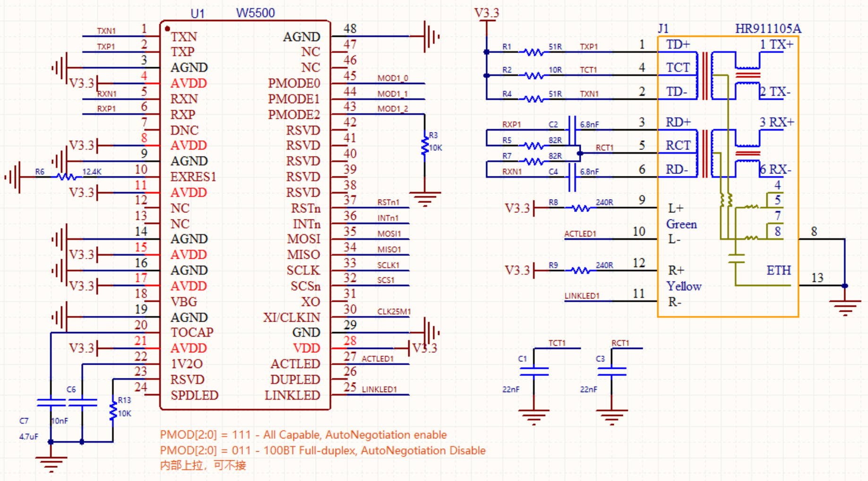Click capacitor C3 22nF symbol
This screenshot has width=868, height=481.
[612, 371]
